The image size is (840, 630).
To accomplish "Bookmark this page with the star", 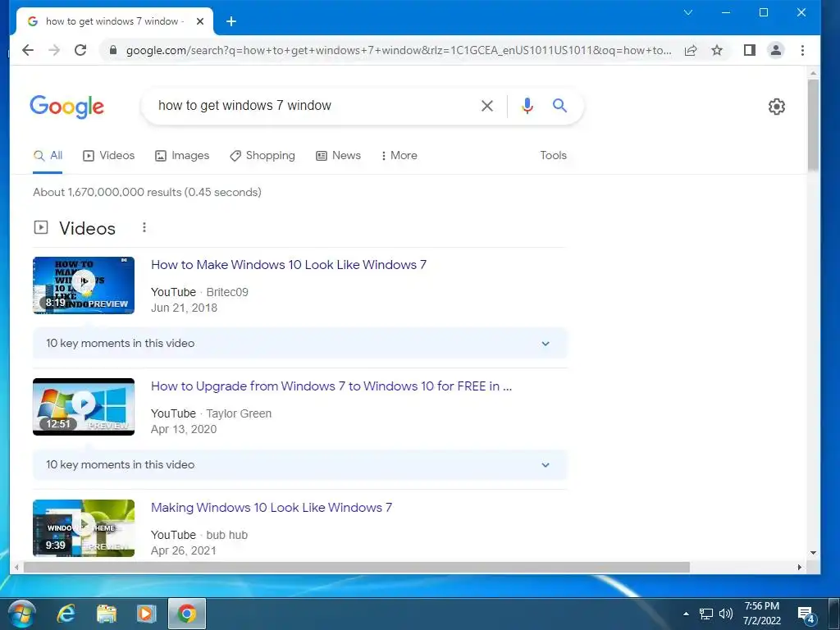I will (717, 50).
